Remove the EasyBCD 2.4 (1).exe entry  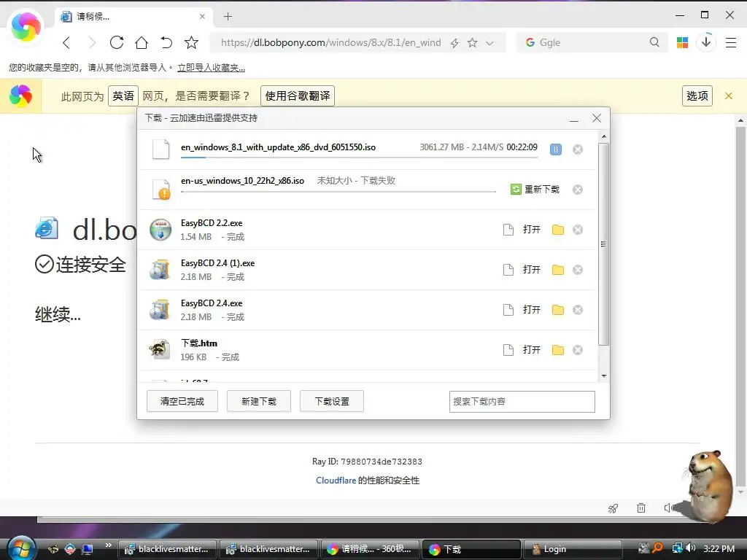coord(578,270)
